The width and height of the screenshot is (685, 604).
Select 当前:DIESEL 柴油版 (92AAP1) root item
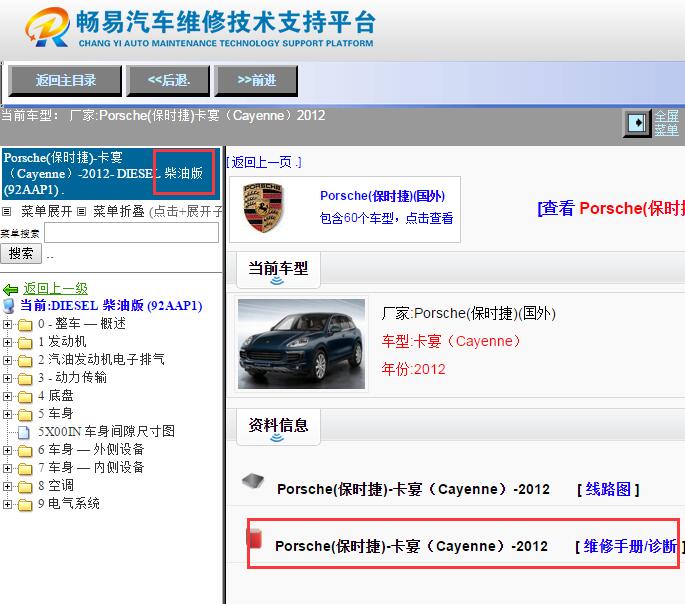pyautogui.click(x=111, y=305)
